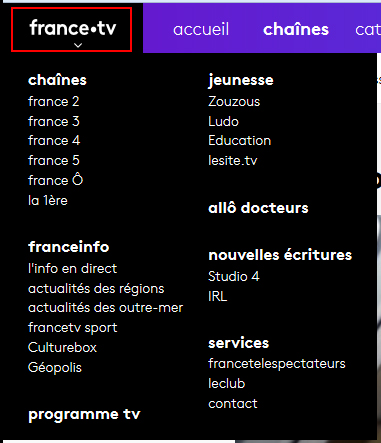Open the france 2 channel link
The height and width of the screenshot is (443, 381).
(54, 101)
